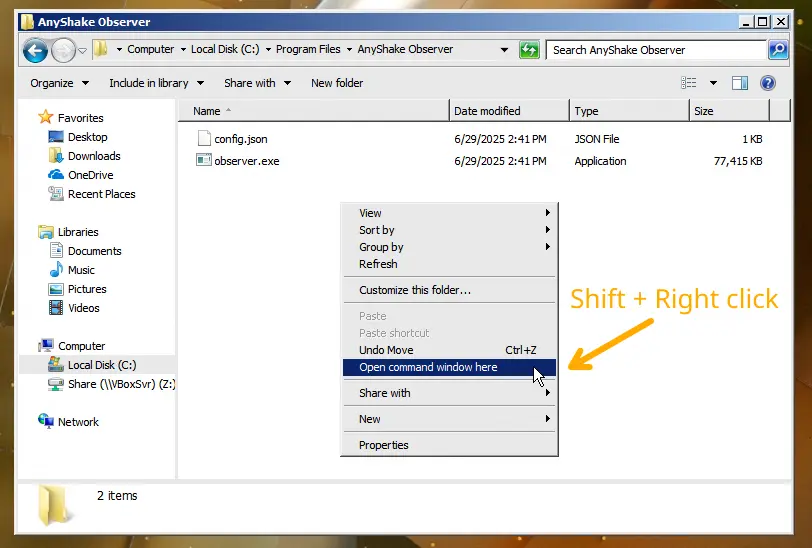Click the Share (\\VBoxSvr) network drive icon
This screenshot has width=812, height=548.
pyautogui.click(x=55, y=384)
